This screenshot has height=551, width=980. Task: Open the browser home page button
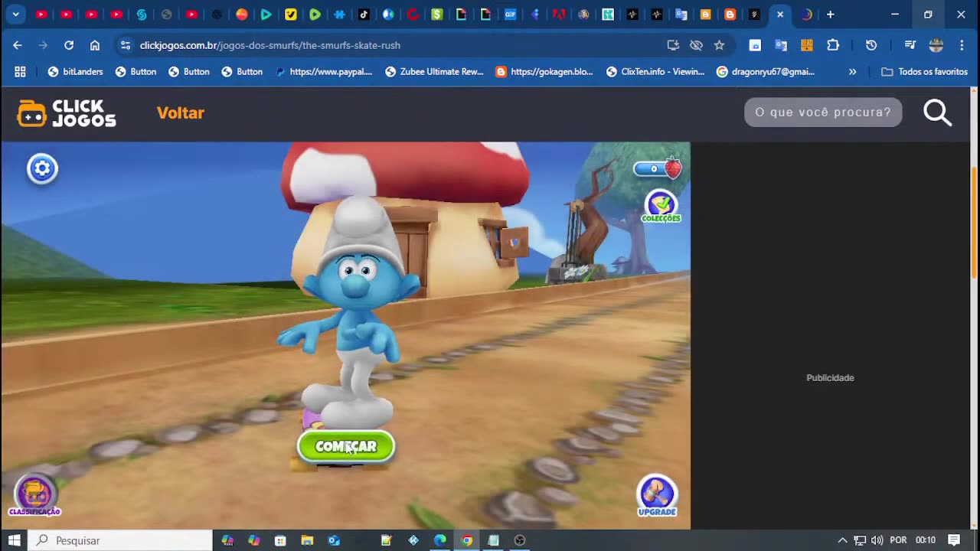[x=95, y=45]
